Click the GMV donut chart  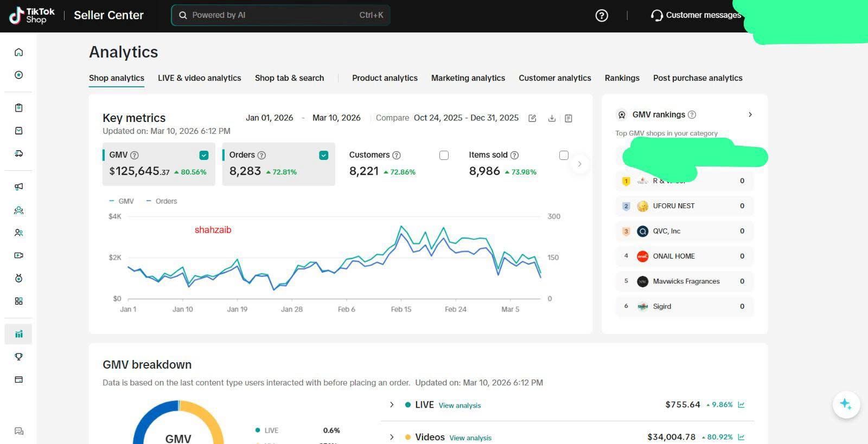[178, 423]
